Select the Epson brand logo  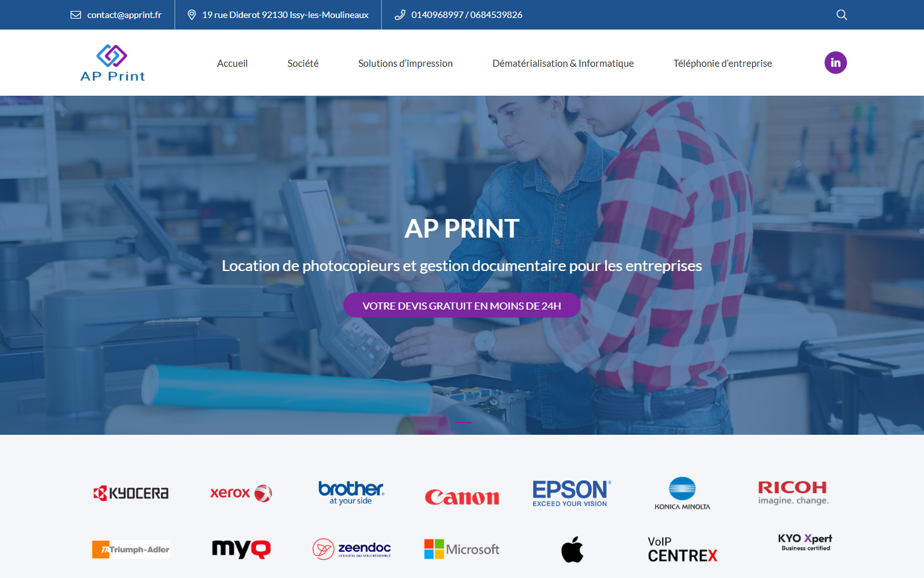(x=572, y=493)
